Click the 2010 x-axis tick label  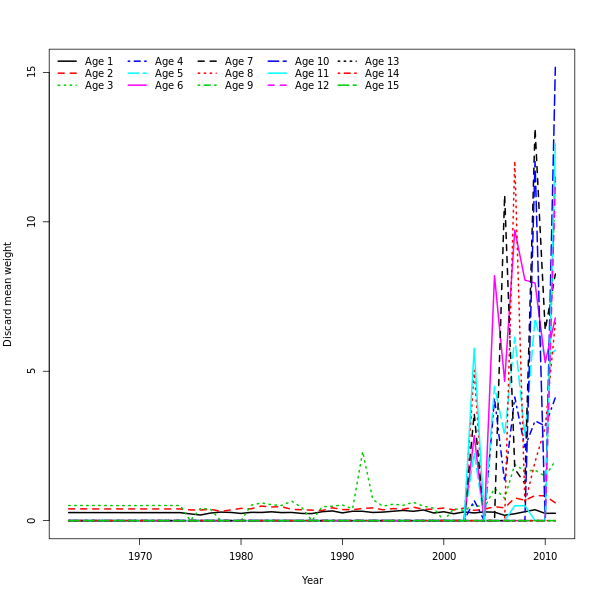click(x=545, y=555)
